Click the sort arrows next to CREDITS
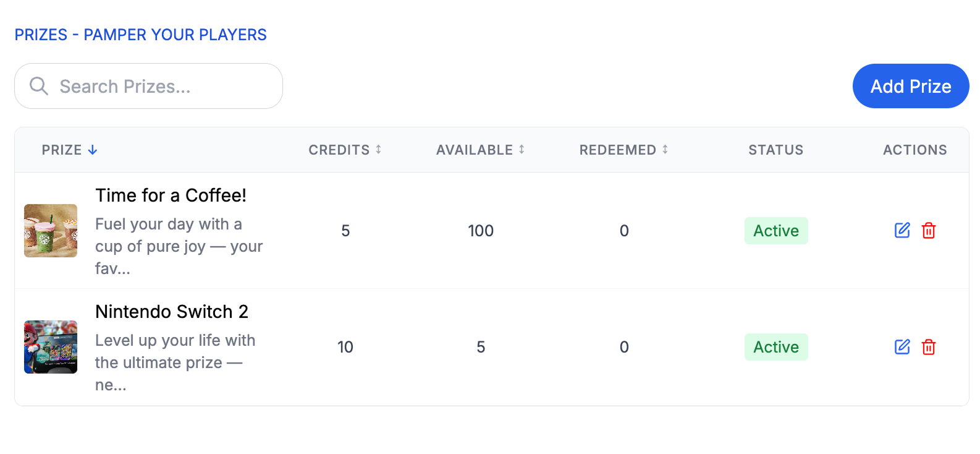Viewport: 980px width, 454px height. pyautogui.click(x=378, y=149)
